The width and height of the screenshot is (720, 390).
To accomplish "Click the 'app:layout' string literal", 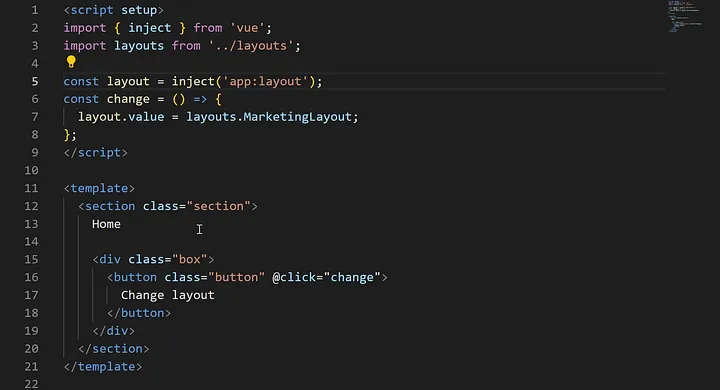I will [265, 81].
